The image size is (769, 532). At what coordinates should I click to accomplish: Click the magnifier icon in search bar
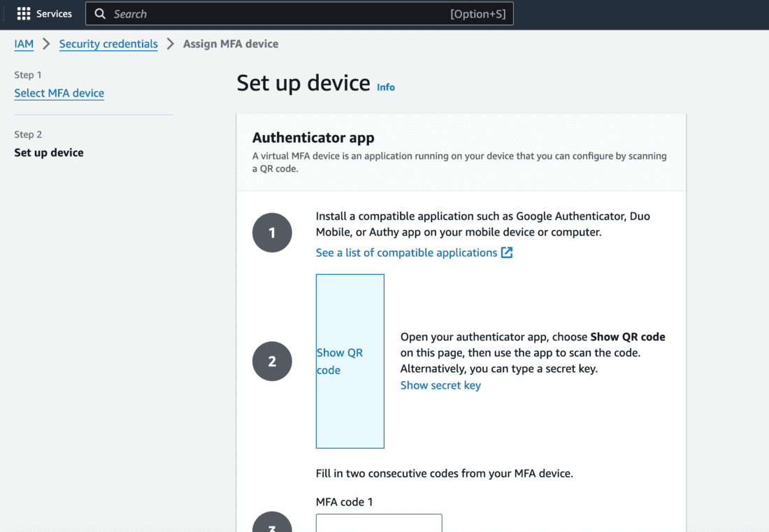pyautogui.click(x=100, y=14)
